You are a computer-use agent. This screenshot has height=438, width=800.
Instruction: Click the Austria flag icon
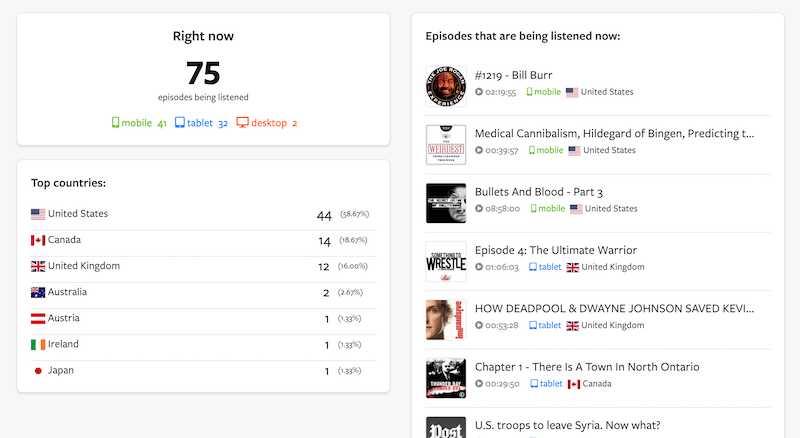tap(38, 318)
